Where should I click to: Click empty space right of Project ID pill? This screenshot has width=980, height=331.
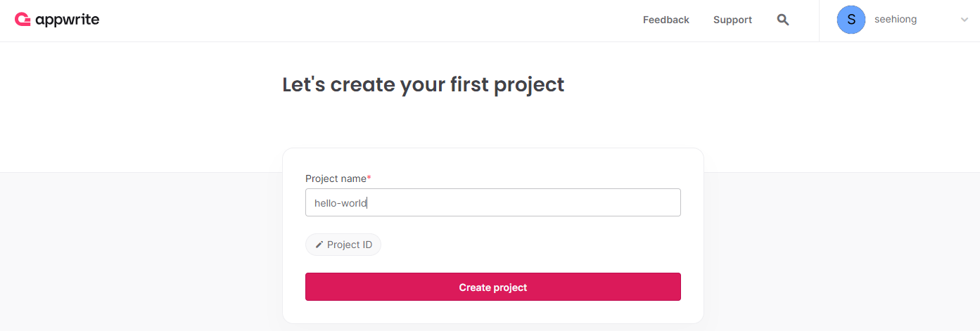click(x=528, y=245)
